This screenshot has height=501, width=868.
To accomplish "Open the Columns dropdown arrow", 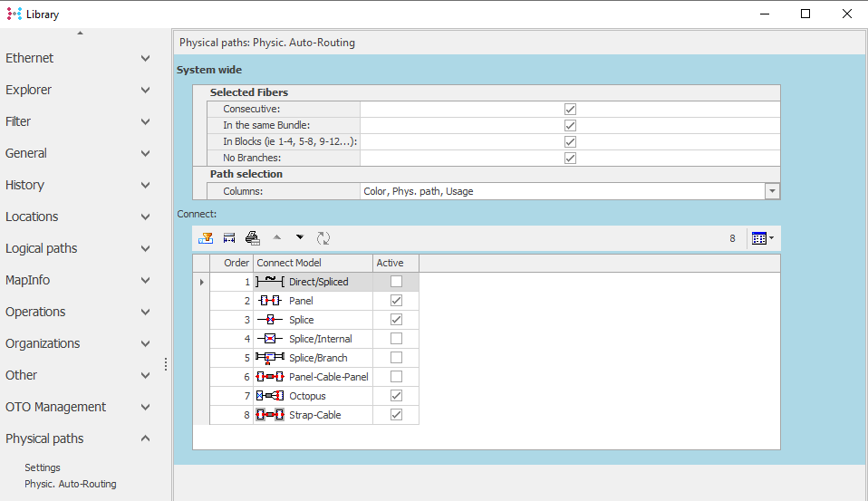I will (x=772, y=191).
